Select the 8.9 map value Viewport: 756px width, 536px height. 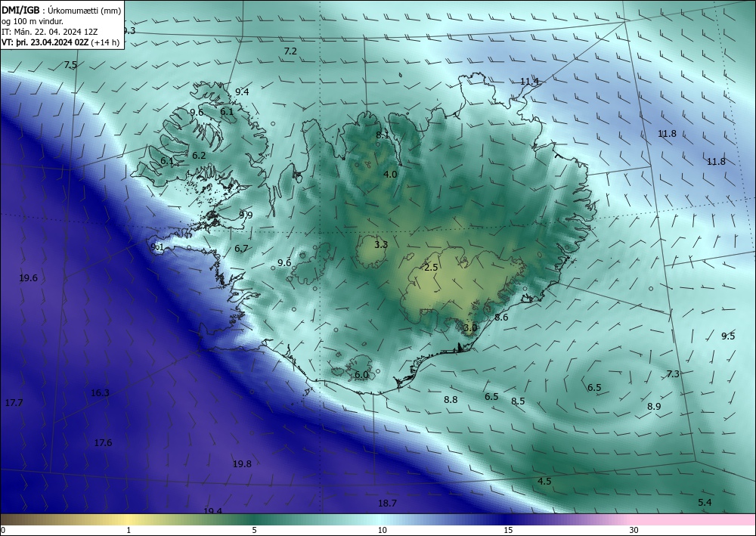(x=654, y=407)
